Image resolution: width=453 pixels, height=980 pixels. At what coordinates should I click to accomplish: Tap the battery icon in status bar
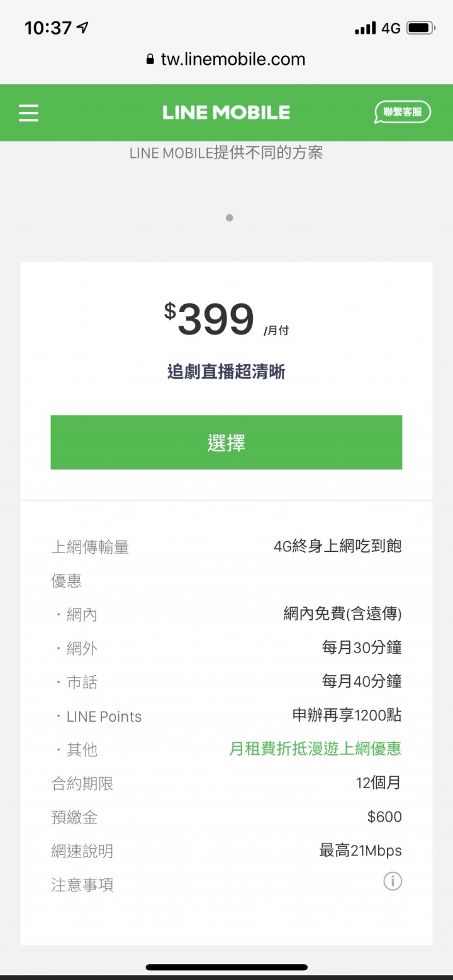click(x=420, y=28)
